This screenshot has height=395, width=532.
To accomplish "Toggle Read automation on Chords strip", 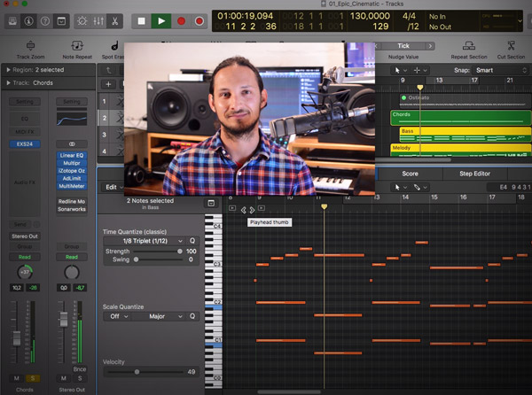I will (x=25, y=257).
